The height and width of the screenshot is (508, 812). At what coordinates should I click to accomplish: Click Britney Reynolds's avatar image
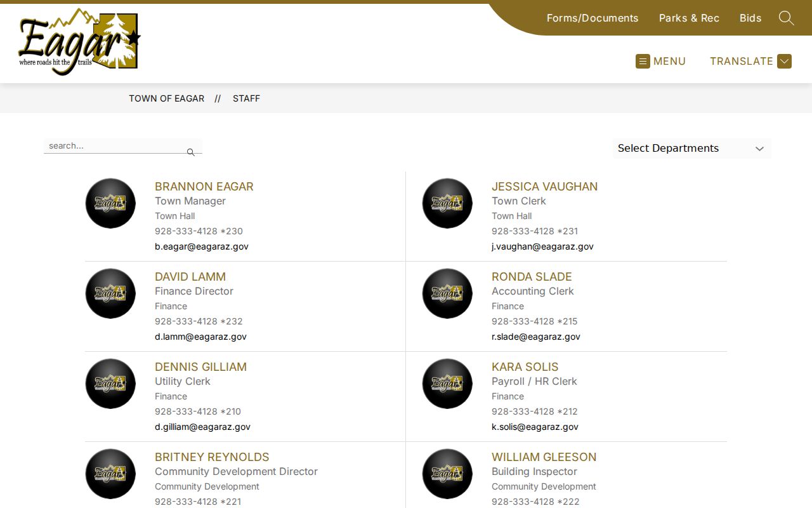pyautogui.click(x=110, y=474)
